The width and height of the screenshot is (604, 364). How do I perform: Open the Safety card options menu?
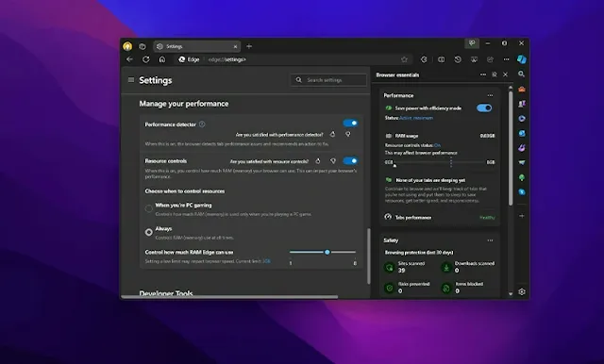coord(490,240)
